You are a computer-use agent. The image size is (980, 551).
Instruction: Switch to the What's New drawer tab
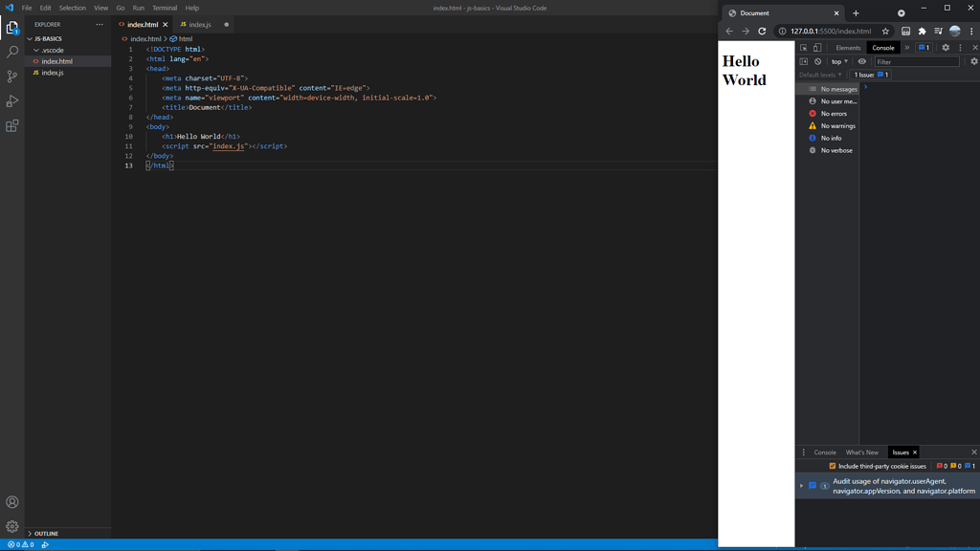[862, 452]
